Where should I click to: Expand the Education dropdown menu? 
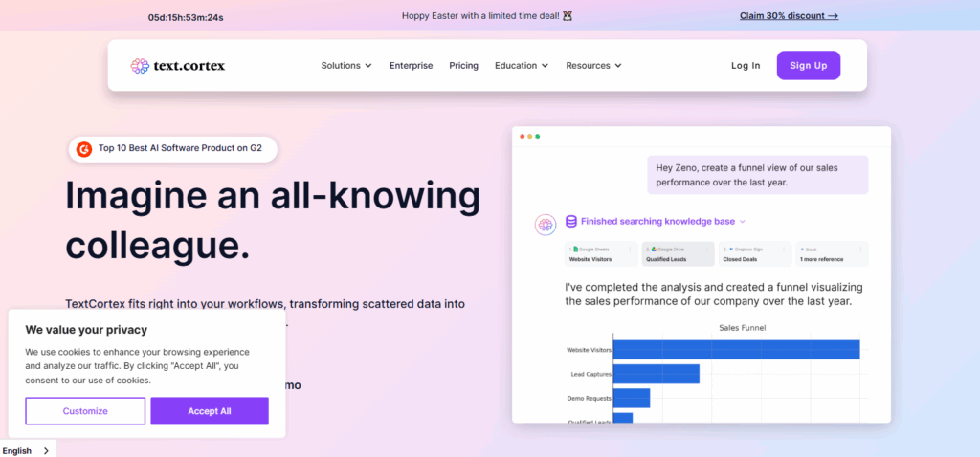[522, 66]
